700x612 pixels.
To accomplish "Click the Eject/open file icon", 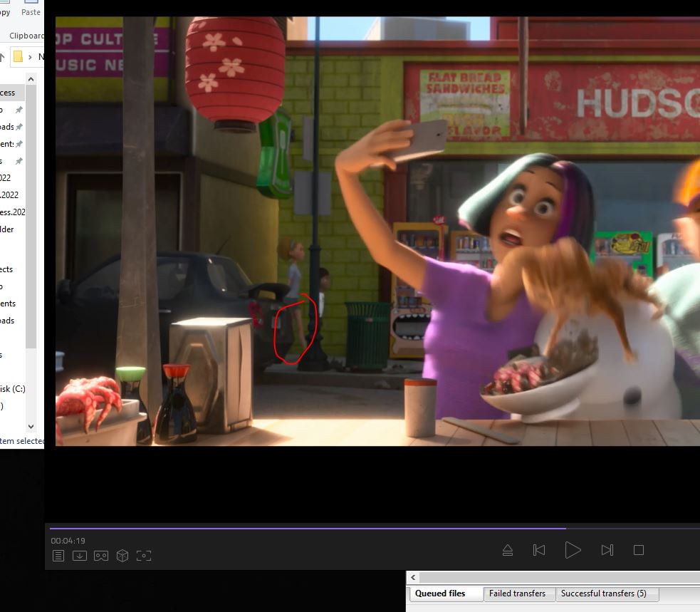I will click(x=508, y=550).
